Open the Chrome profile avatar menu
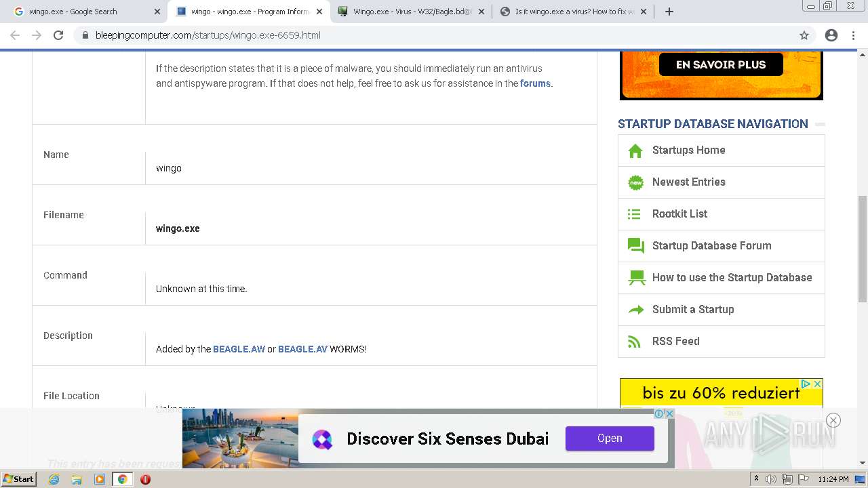This screenshot has height=488, width=868. (x=831, y=35)
